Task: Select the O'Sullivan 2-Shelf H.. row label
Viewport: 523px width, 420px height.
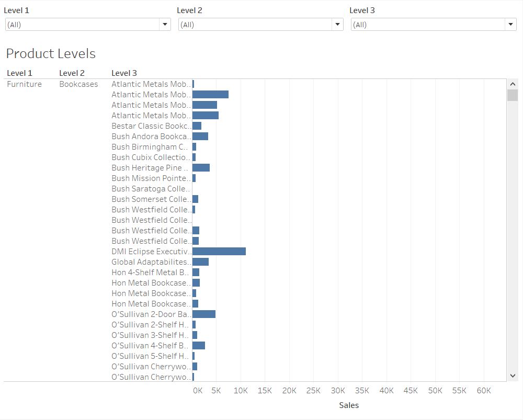Action: click(x=150, y=325)
